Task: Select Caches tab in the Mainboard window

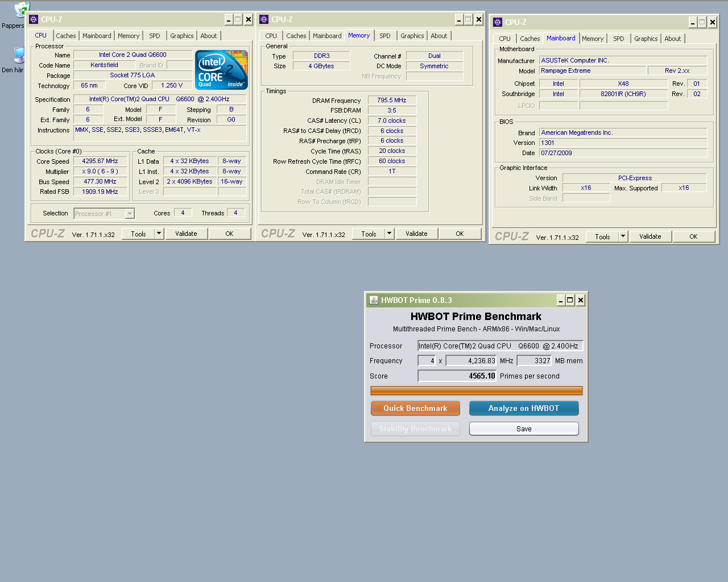Action: coord(530,39)
